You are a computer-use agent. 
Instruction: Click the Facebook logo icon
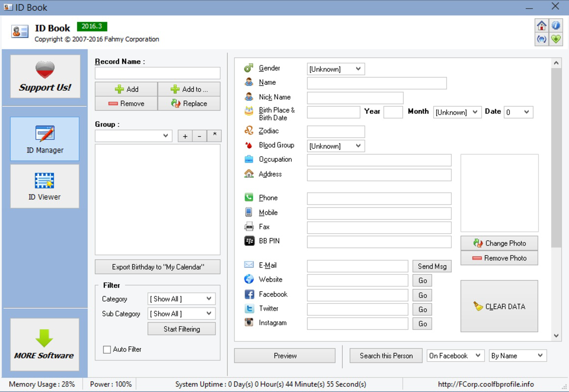pos(249,294)
